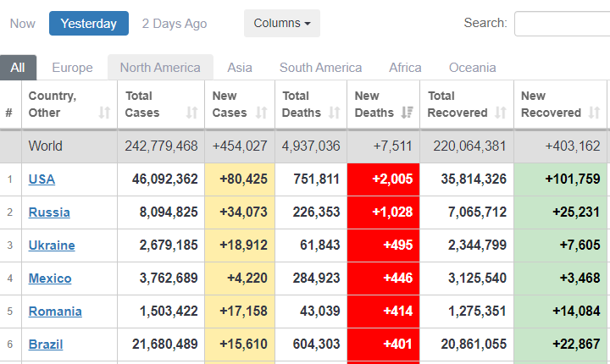
Task: Select Russia total cases 8,094,825
Action: pyautogui.click(x=169, y=212)
